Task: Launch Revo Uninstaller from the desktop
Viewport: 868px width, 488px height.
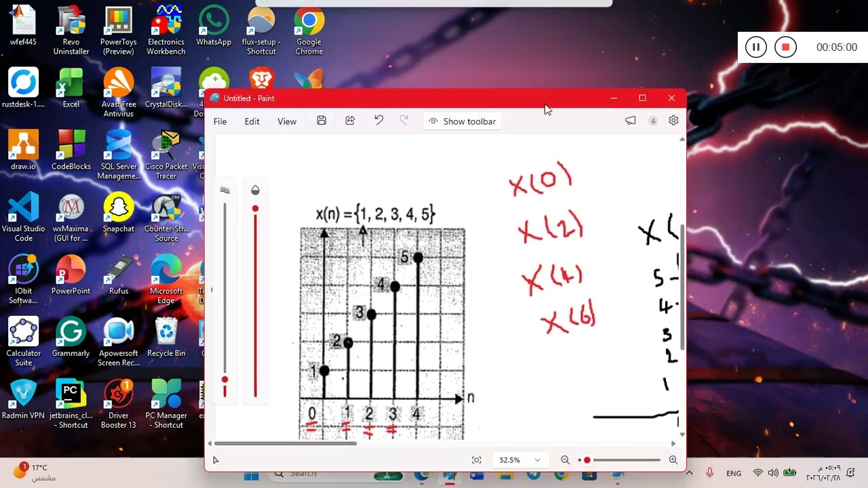Action: [x=71, y=30]
